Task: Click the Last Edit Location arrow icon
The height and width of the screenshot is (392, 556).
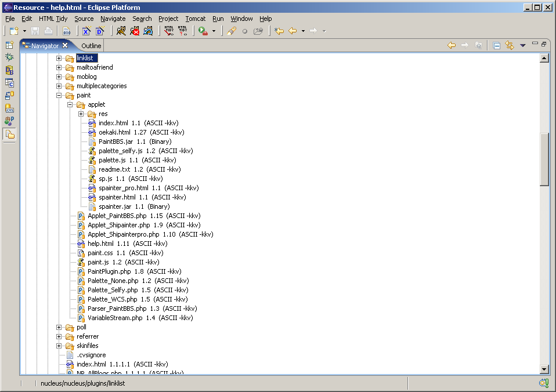Action: 279,31
